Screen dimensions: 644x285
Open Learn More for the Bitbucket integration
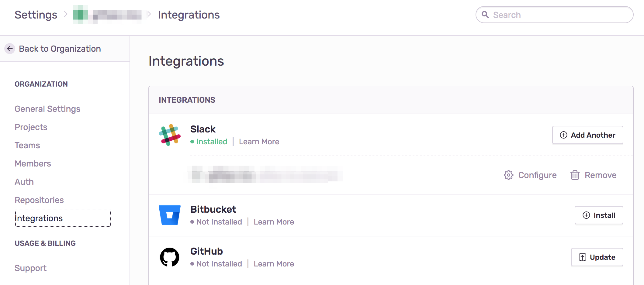tap(274, 222)
